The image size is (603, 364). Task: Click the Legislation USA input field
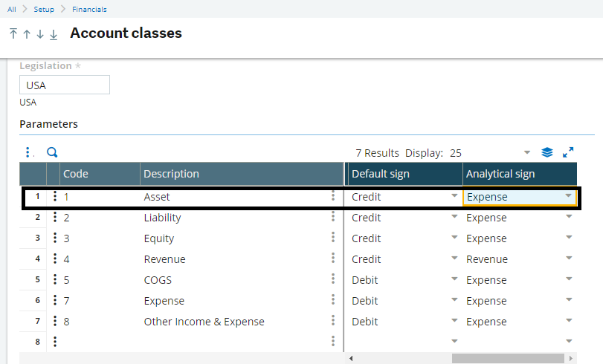click(65, 85)
